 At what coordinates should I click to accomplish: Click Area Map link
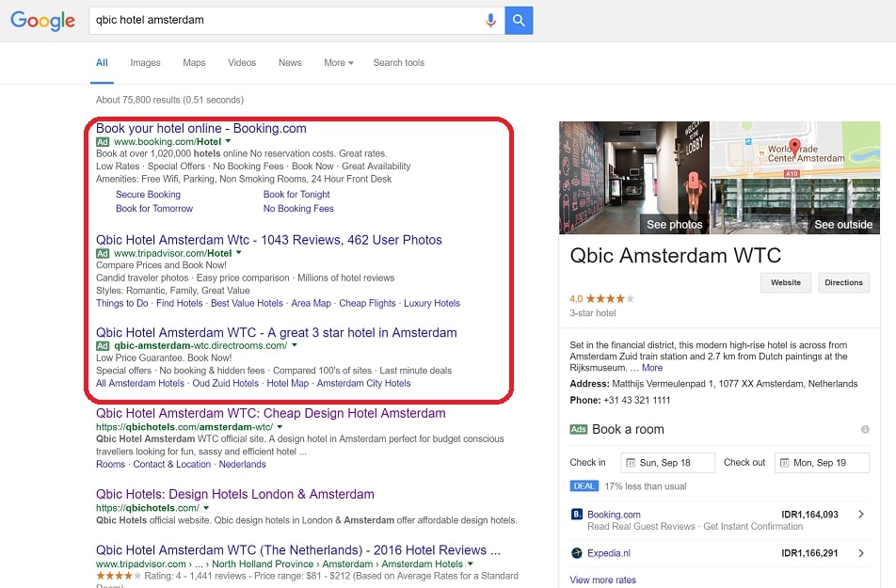311,303
